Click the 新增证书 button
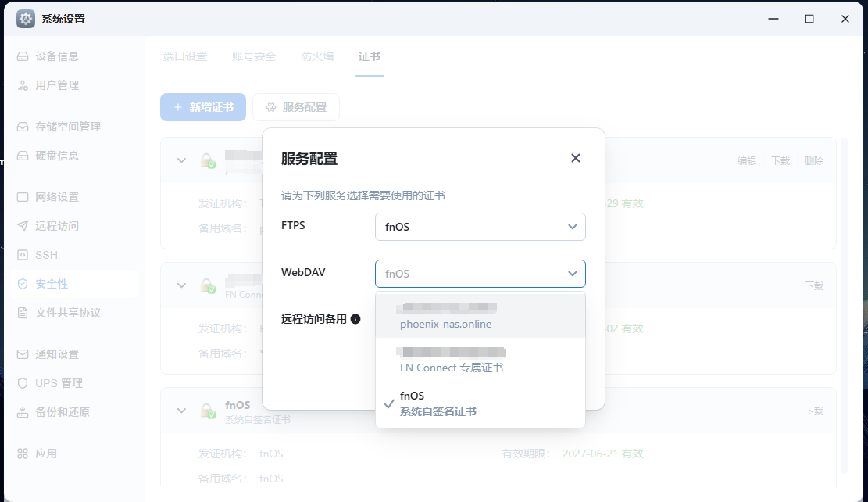This screenshot has height=502, width=868. 203,107
